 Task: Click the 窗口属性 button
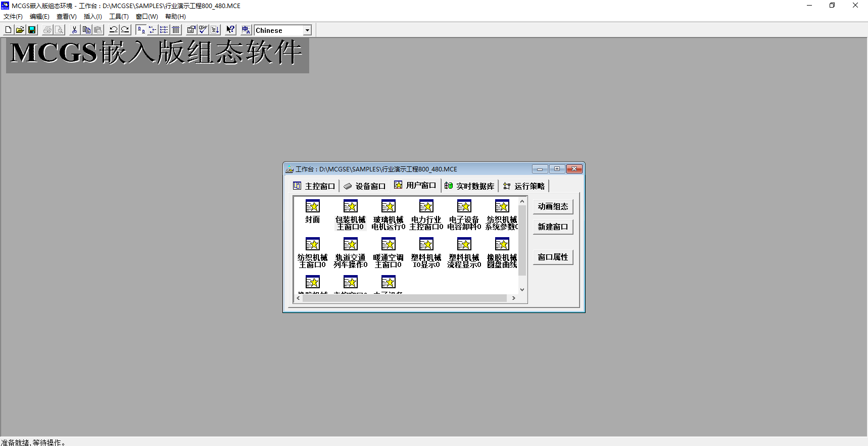click(x=553, y=257)
